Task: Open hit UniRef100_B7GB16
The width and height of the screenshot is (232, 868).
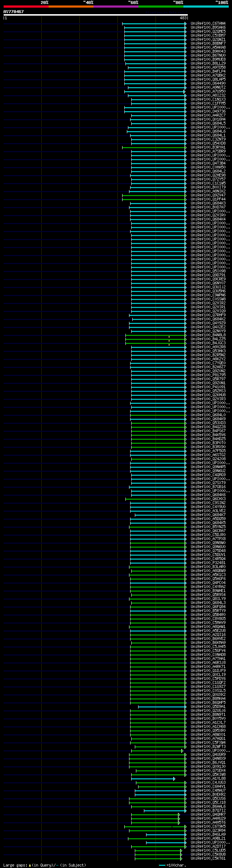Action: [x=208, y=487]
